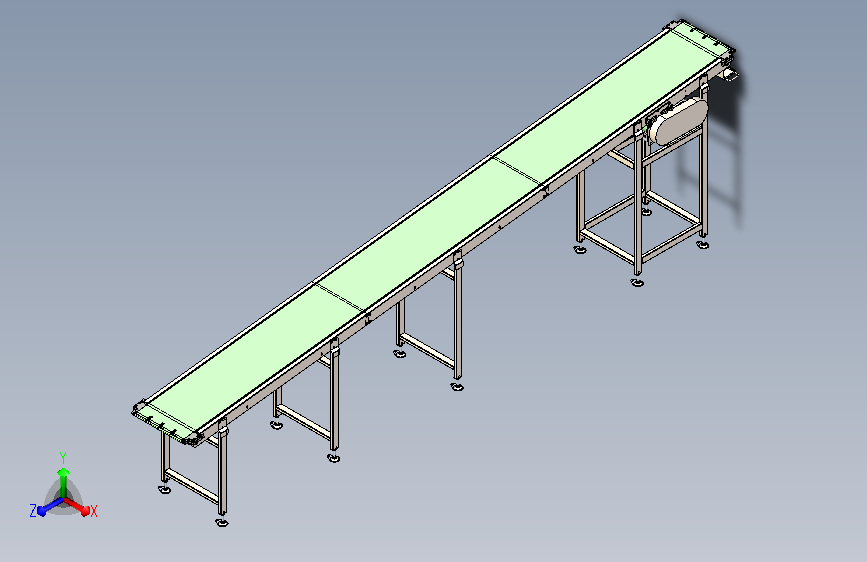Select the oval chain guard cover on conveyor

(x=678, y=121)
